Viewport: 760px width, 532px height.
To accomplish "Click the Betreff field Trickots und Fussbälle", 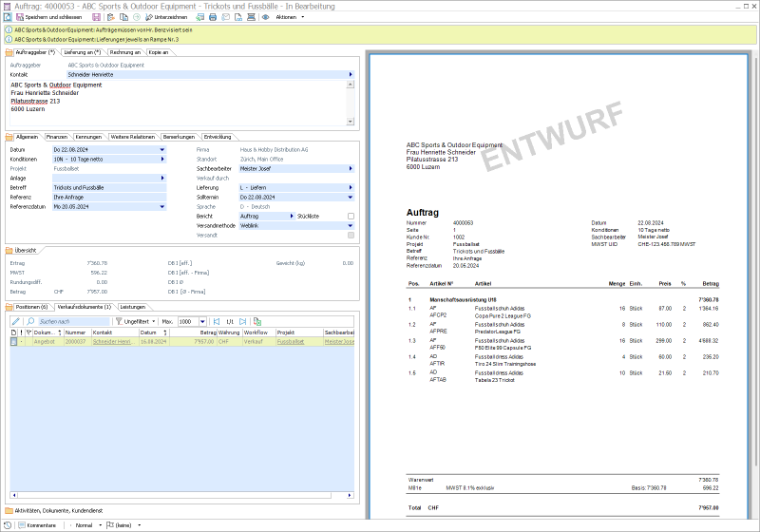I will 109,187.
